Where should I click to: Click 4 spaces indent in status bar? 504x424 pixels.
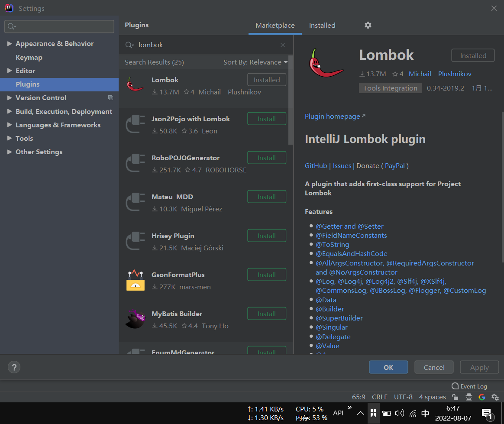(432, 397)
